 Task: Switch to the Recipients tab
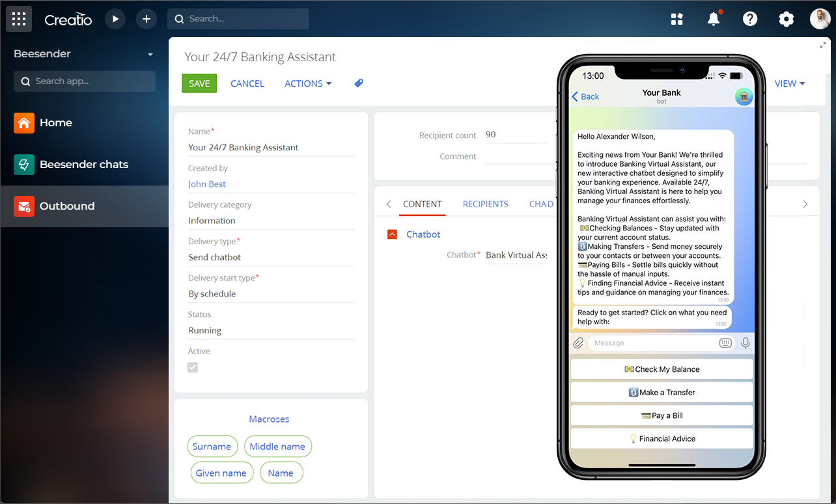(486, 204)
